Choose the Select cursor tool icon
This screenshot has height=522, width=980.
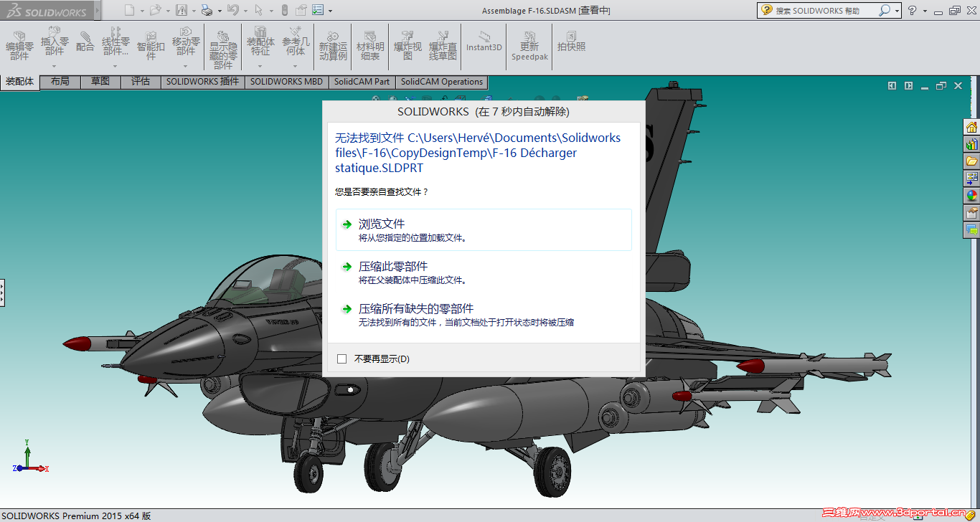tap(258, 11)
